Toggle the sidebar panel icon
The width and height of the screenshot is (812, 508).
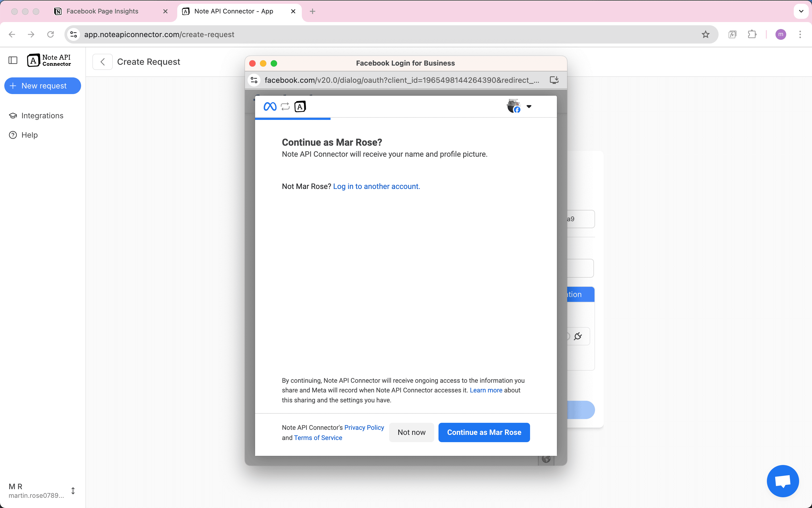[x=13, y=60]
